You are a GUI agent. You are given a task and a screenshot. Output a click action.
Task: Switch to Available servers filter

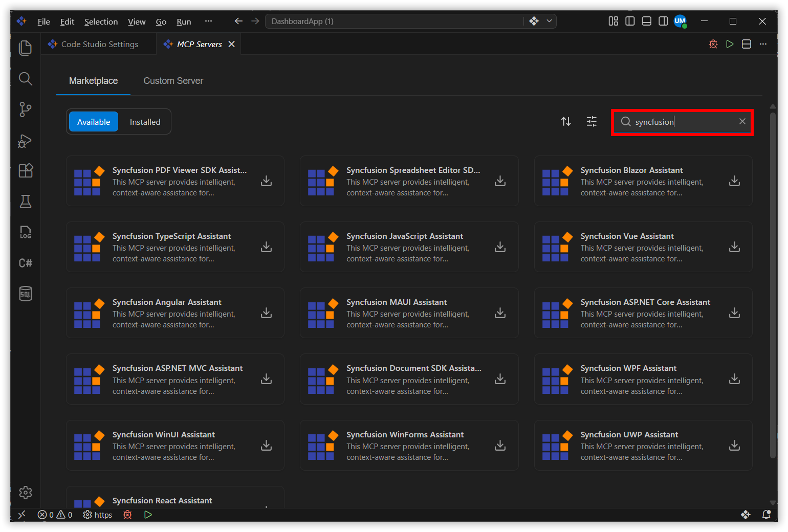pyautogui.click(x=94, y=122)
